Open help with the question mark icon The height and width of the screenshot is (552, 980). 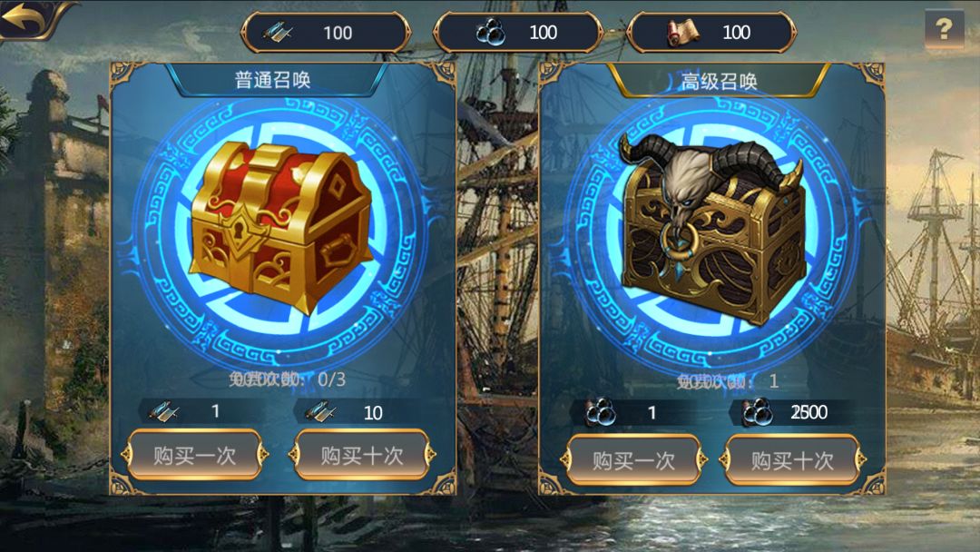[945, 29]
